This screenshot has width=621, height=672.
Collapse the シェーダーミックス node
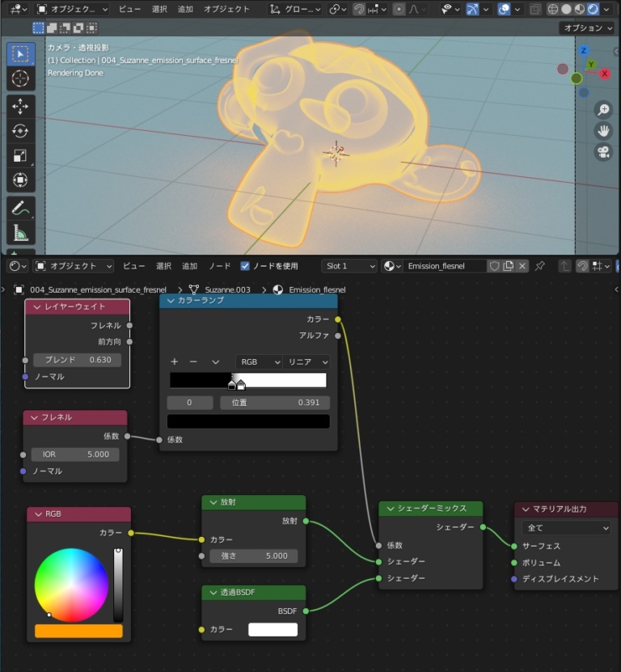[x=391, y=509]
